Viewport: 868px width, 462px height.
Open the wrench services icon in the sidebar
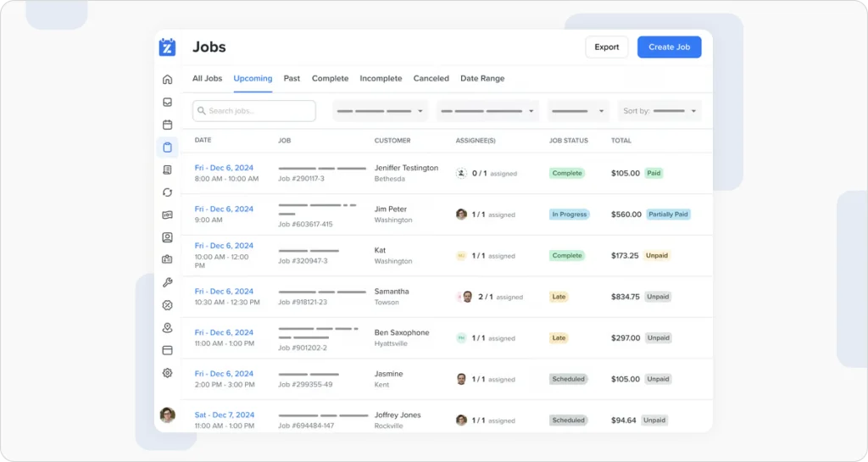click(167, 282)
